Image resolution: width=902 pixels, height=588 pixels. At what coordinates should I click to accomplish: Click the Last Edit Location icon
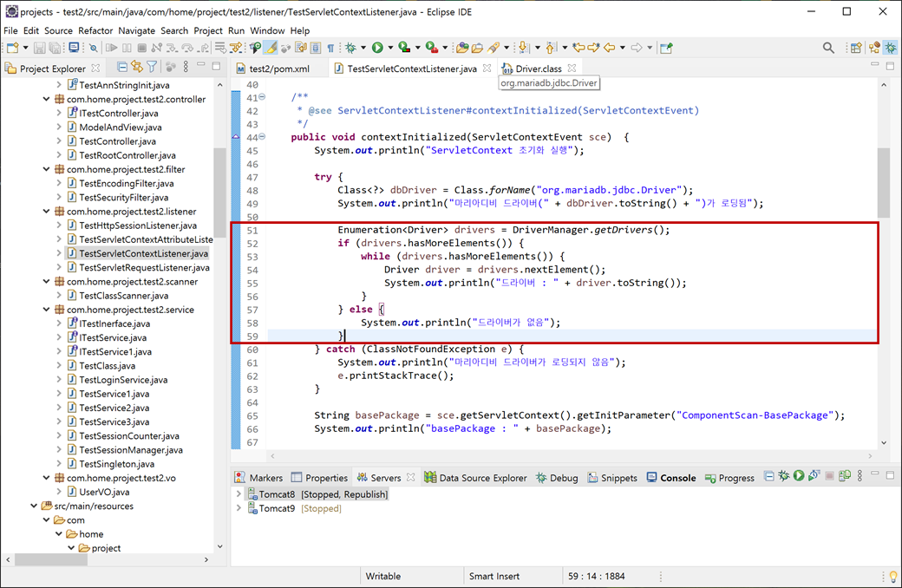[x=578, y=47]
